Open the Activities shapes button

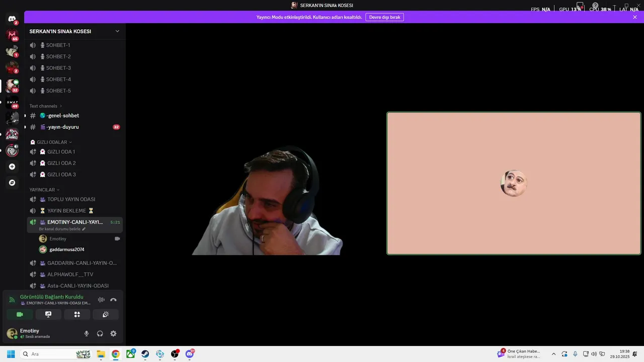point(77,314)
